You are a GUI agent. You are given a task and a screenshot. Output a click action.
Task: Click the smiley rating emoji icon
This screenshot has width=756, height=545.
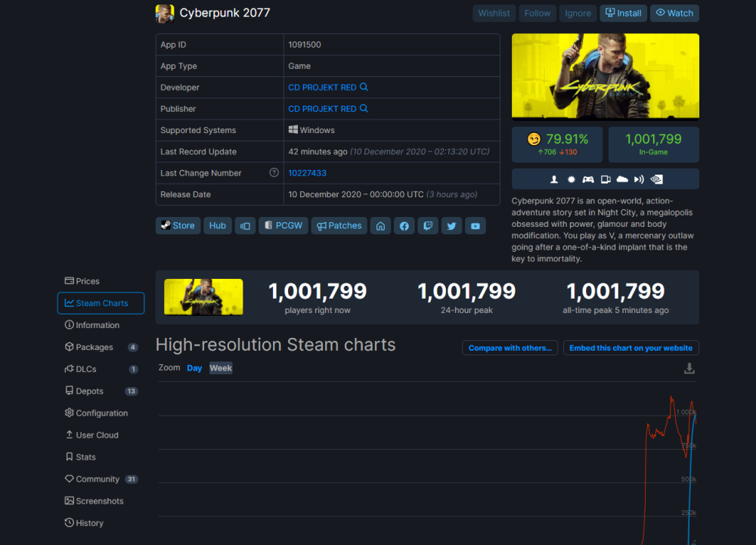(534, 139)
